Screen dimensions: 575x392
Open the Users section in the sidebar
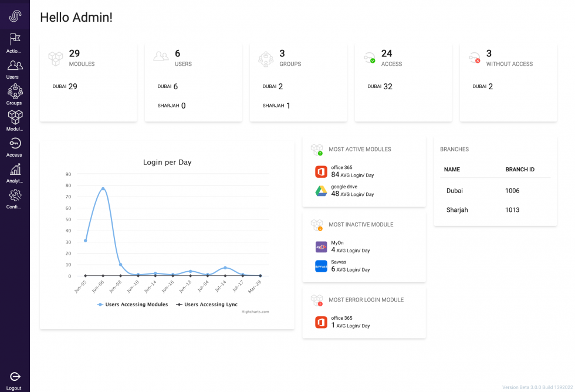click(x=14, y=67)
